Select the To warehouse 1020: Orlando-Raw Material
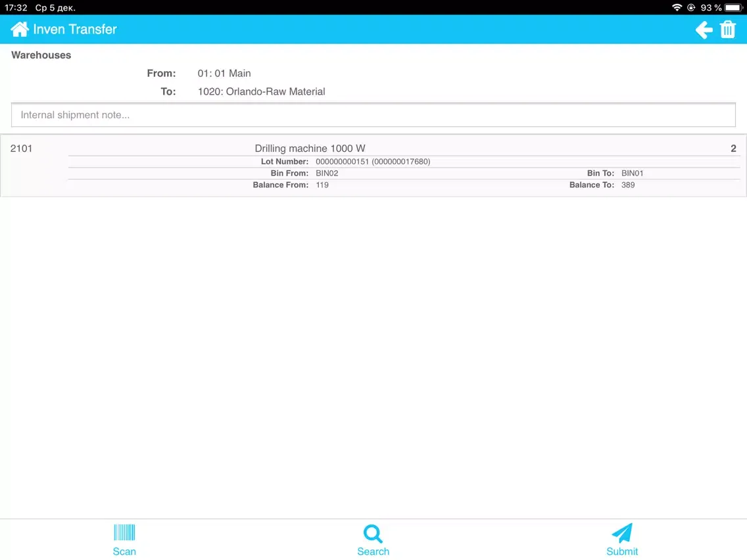 pyautogui.click(x=261, y=92)
